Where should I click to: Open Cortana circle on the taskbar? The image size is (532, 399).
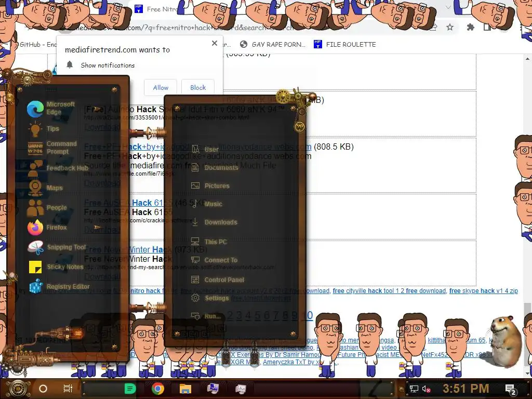pos(43,389)
